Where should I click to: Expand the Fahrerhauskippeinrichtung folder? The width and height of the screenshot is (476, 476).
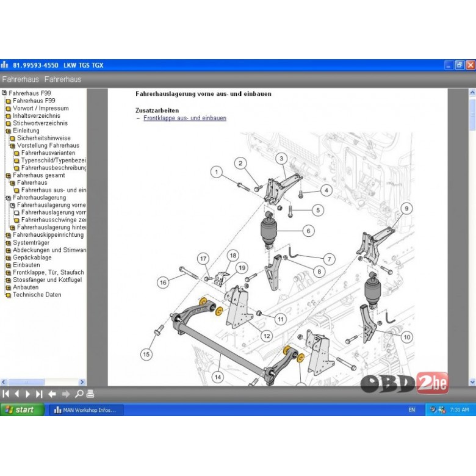coord(9,235)
